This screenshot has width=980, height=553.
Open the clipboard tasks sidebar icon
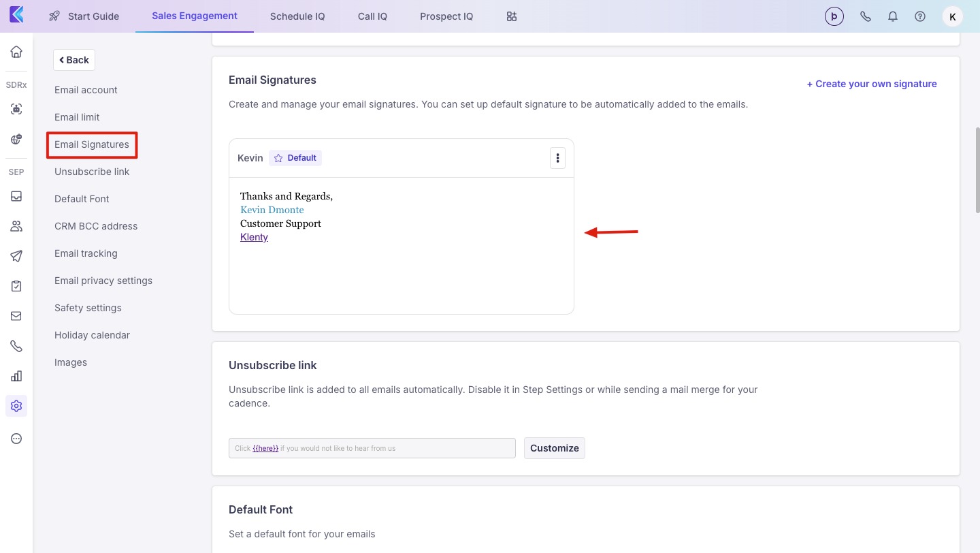(x=16, y=286)
